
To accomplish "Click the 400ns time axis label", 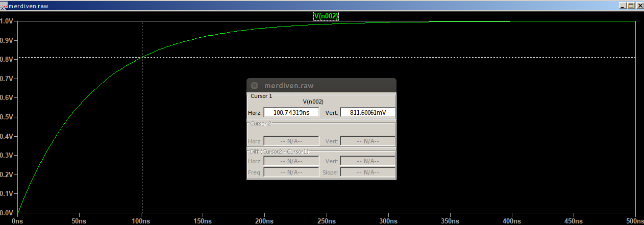I will pyautogui.click(x=512, y=221).
